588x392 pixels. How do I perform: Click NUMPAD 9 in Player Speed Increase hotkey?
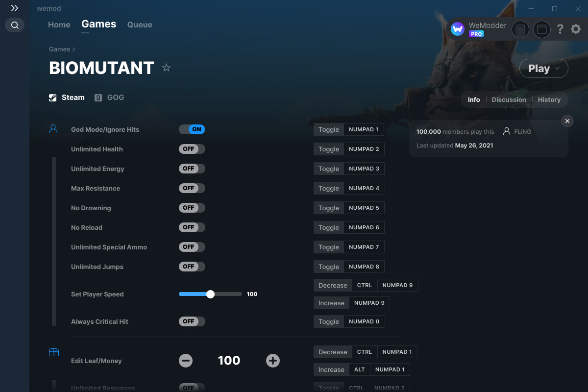click(x=369, y=303)
